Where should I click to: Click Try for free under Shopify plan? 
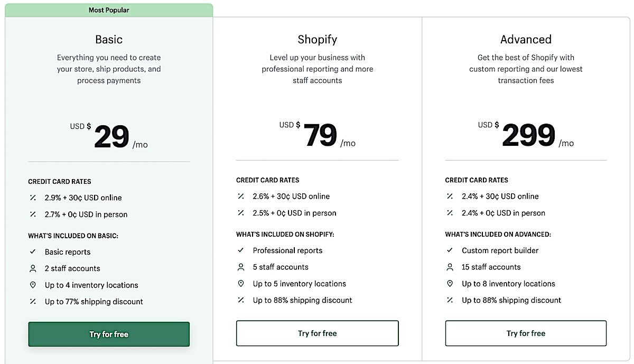coord(317,333)
